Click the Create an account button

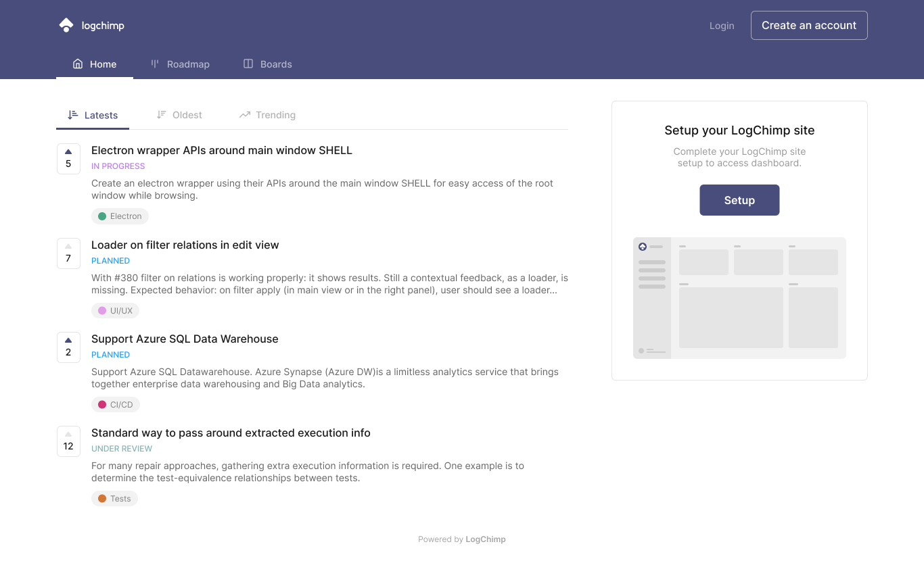(x=809, y=24)
